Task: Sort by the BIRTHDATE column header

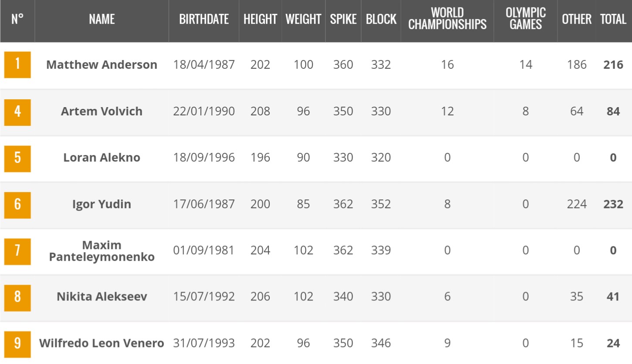Action: tap(204, 19)
